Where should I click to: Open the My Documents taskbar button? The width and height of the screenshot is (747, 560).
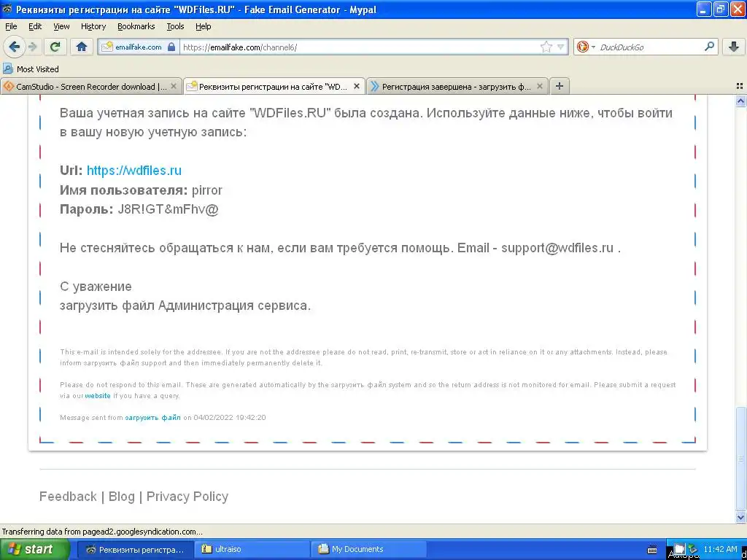click(x=368, y=549)
